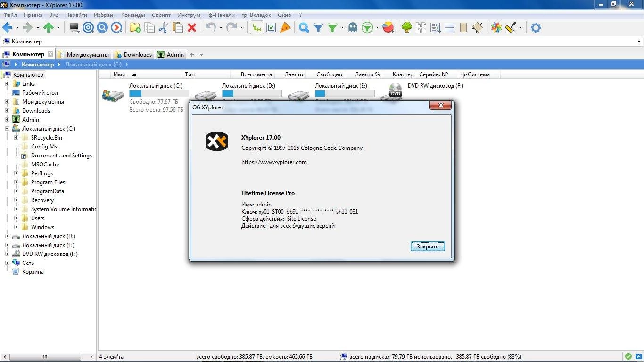Toggle the green Tree panel icon
644x362 pixels.
[407, 28]
